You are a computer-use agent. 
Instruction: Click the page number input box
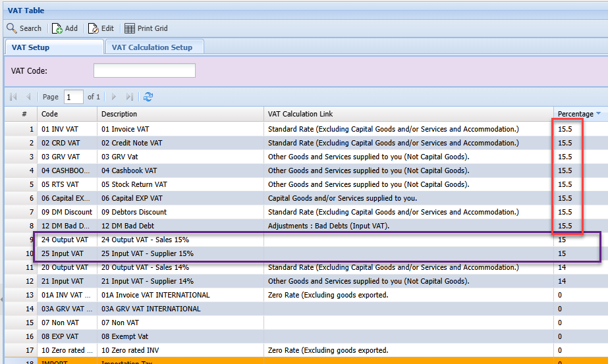click(x=74, y=97)
